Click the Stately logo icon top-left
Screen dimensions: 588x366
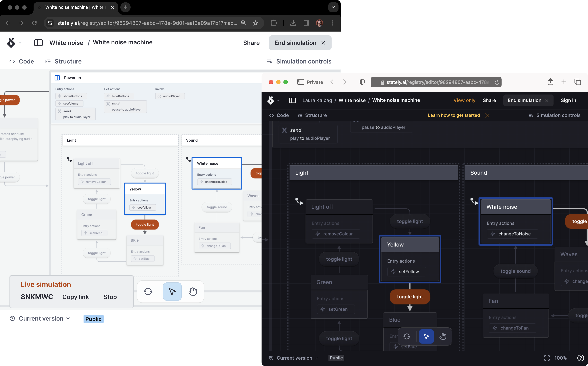(x=11, y=42)
